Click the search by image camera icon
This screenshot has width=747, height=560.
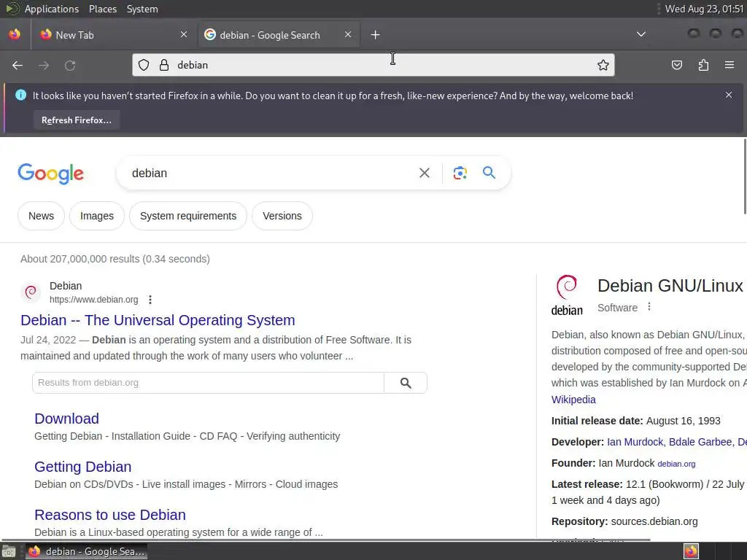460,173
